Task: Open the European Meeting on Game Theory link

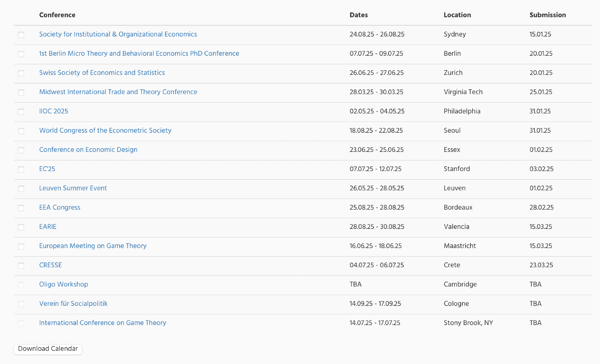Action: (93, 246)
